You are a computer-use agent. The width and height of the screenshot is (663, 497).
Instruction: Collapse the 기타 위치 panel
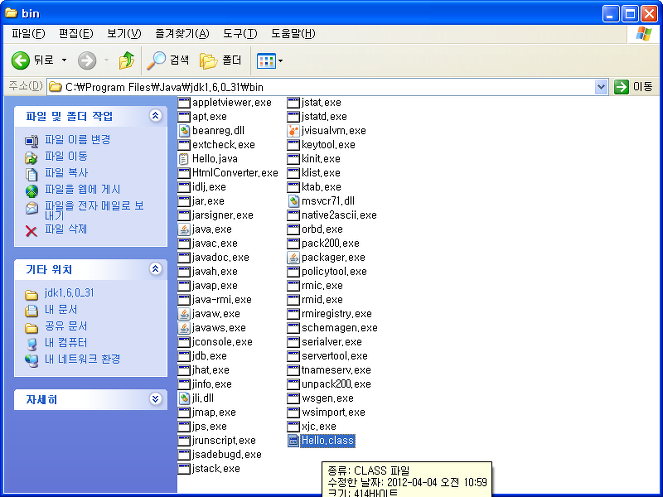pyautogui.click(x=156, y=269)
